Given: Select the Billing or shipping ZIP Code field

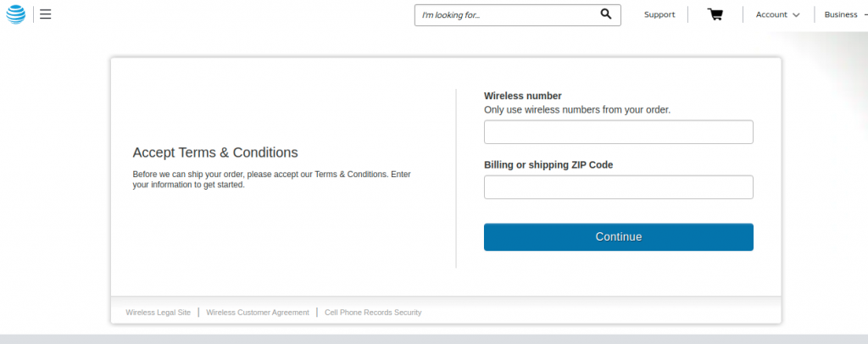Looking at the screenshot, I should pyautogui.click(x=618, y=187).
